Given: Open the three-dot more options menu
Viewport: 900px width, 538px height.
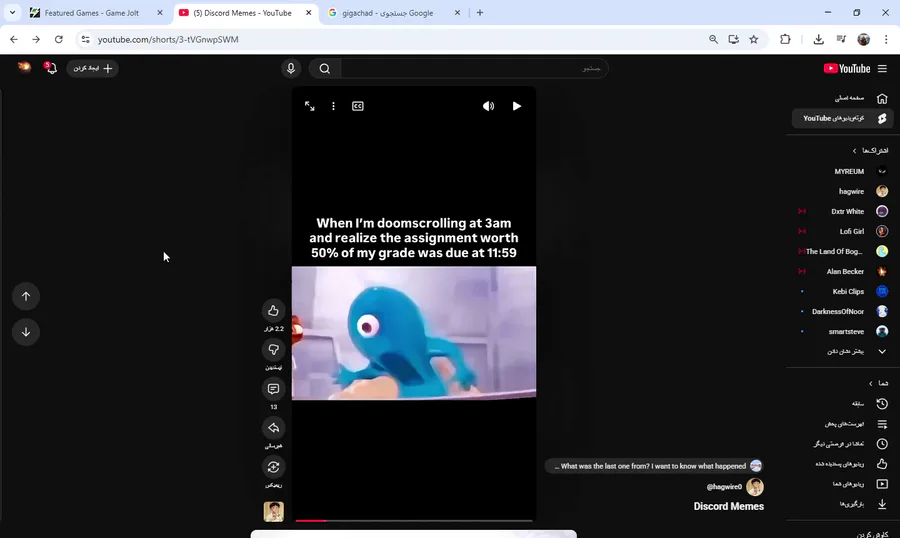Looking at the screenshot, I should (333, 106).
